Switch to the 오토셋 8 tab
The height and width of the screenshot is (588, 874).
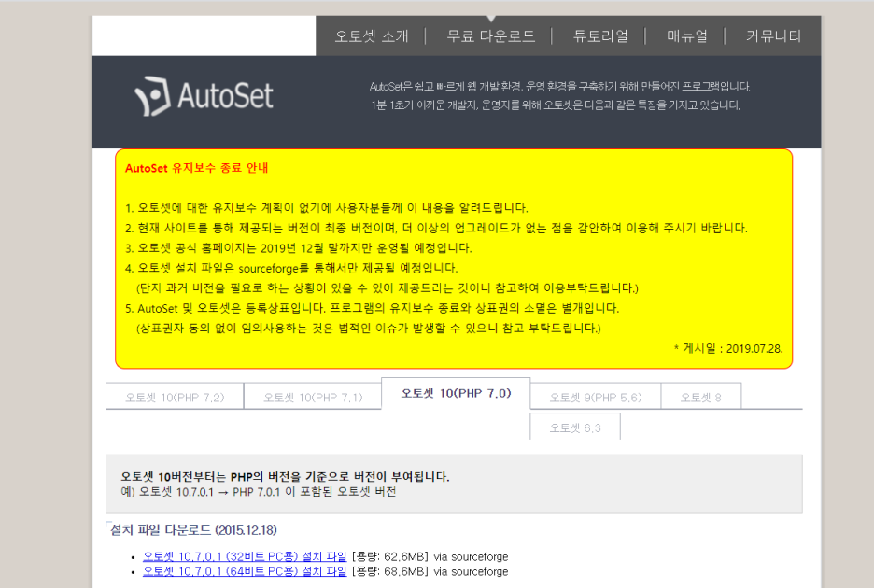click(700, 397)
